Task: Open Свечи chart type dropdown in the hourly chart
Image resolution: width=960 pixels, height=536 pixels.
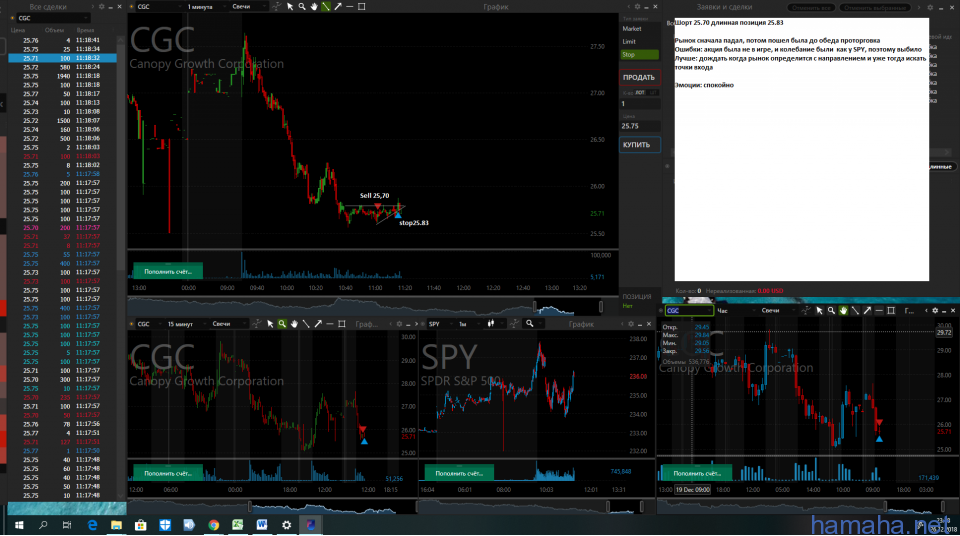Action: click(x=780, y=311)
